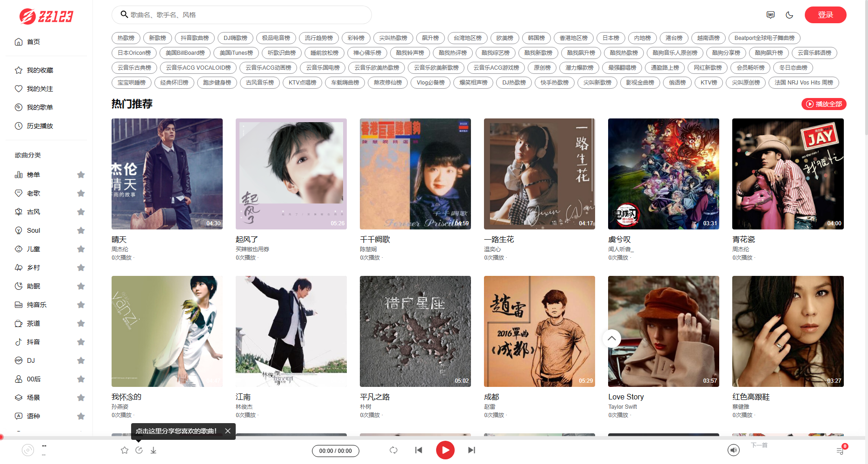Click the 登录 login button
868x464 pixels.
[825, 15]
